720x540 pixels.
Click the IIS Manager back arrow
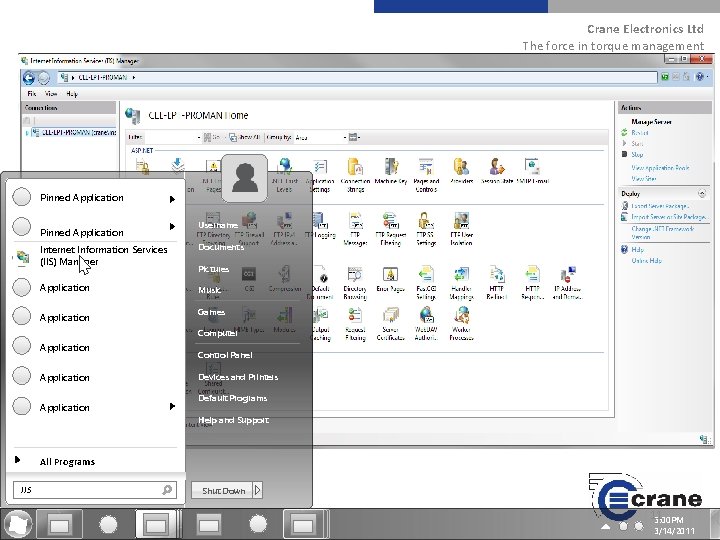click(x=28, y=78)
